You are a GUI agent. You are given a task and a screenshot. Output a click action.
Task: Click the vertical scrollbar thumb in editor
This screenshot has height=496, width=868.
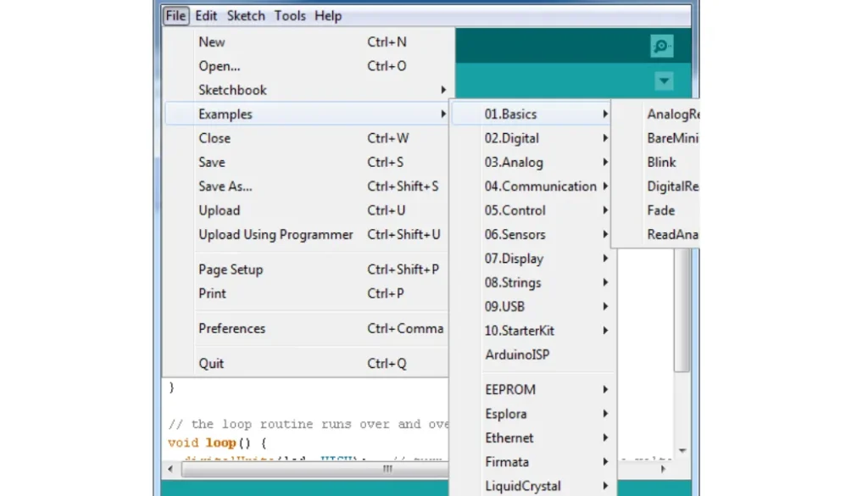click(682, 310)
